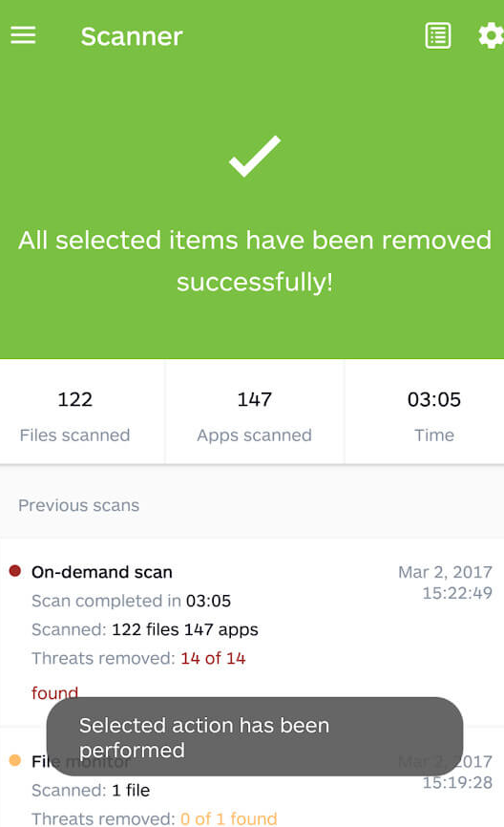
Task: Tap the Mar 2, 2017 15:22:49 timestamp
Action: [x=446, y=583]
